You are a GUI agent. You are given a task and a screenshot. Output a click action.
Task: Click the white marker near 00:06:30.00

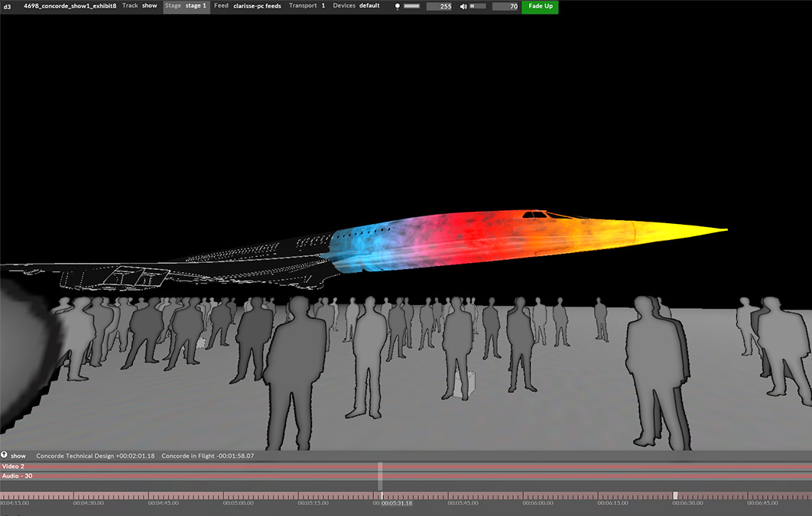(675, 496)
